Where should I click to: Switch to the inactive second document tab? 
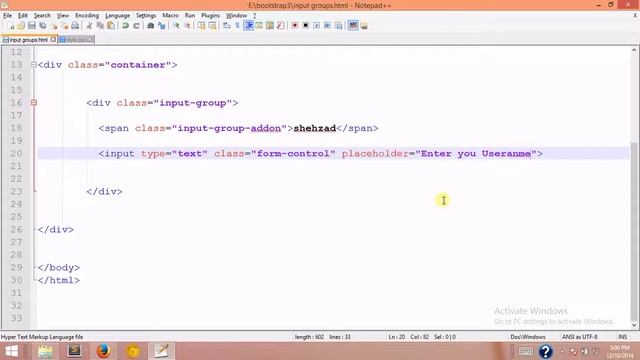coord(76,40)
